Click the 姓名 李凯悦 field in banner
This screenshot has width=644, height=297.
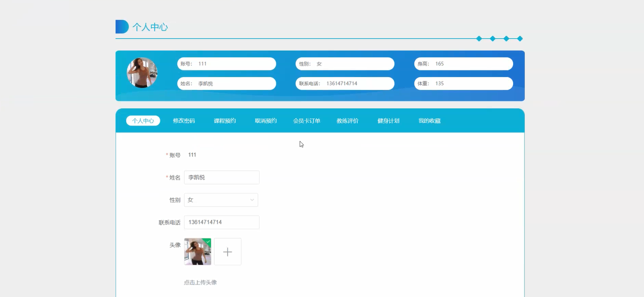tap(226, 83)
